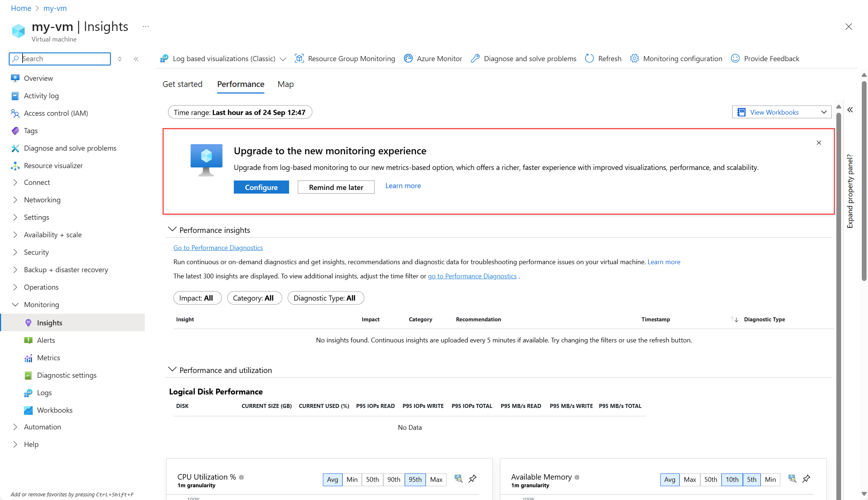Disable 95th percentile on CPU chart
868x500 pixels.
coord(415,479)
